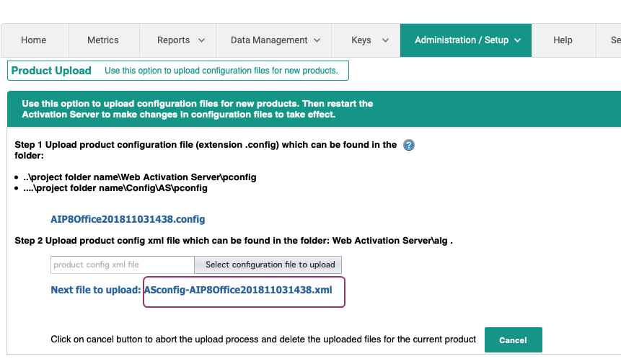The height and width of the screenshot is (364, 621).
Task: Select the Administration / Setup menu label
Action: [x=462, y=40]
